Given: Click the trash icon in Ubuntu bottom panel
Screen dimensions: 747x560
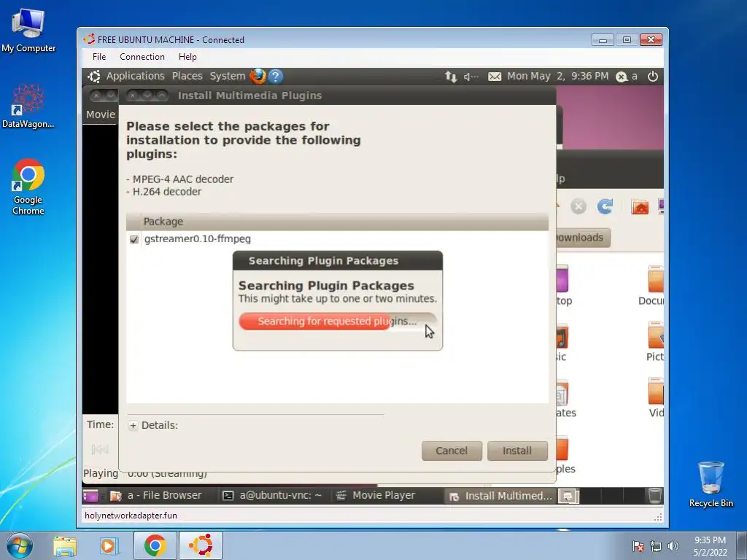Looking at the screenshot, I should click(655, 496).
